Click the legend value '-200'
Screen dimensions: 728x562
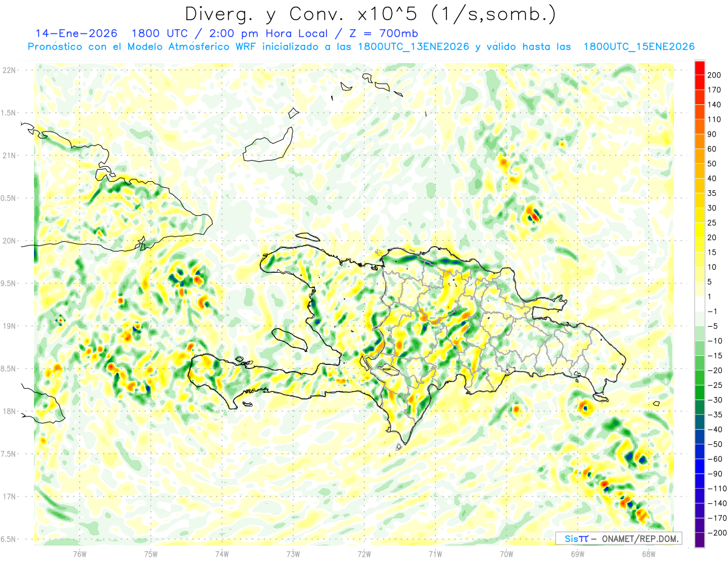(718, 533)
